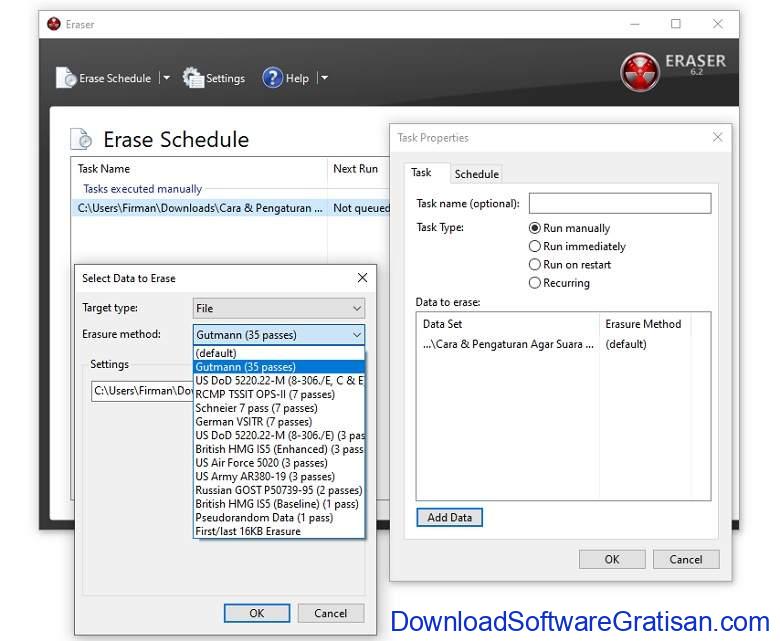
Task: Click the Add Data button
Action: pos(449,517)
